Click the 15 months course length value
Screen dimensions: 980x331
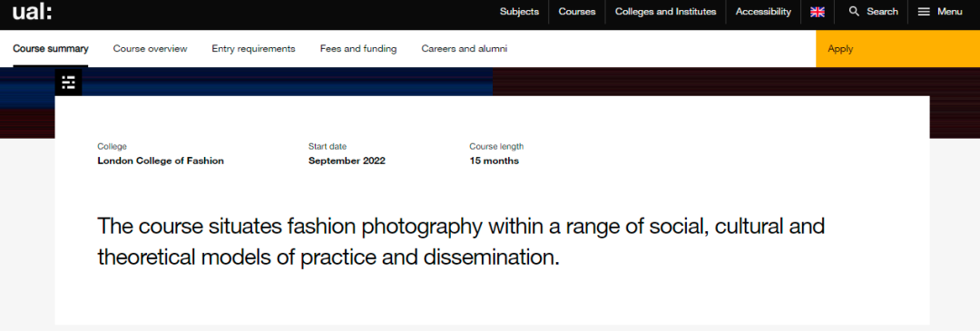pyautogui.click(x=494, y=161)
